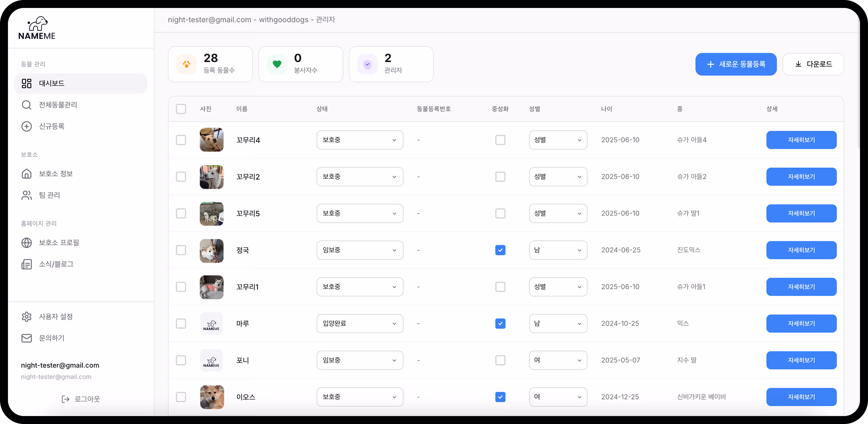Open 보호소 정보 home icon

click(27, 174)
